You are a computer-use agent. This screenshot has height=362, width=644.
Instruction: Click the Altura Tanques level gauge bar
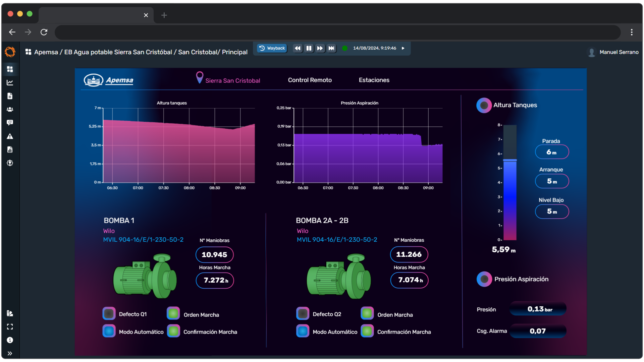pos(510,183)
